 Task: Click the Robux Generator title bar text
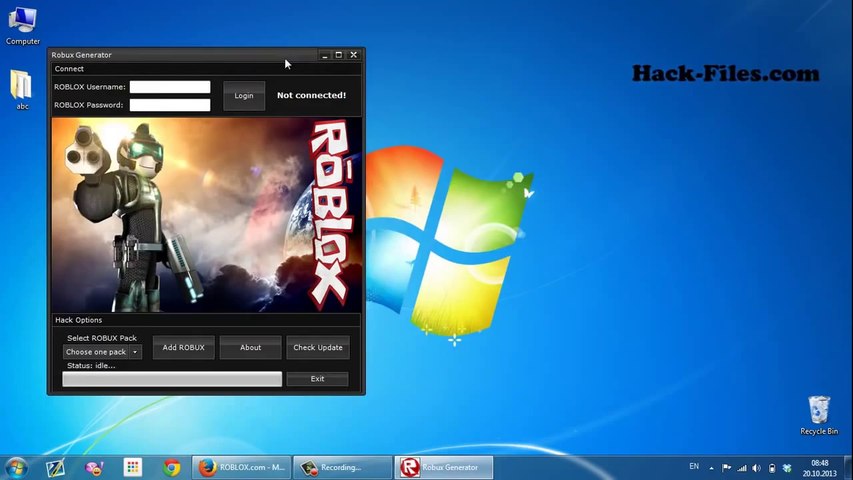[x=82, y=55]
